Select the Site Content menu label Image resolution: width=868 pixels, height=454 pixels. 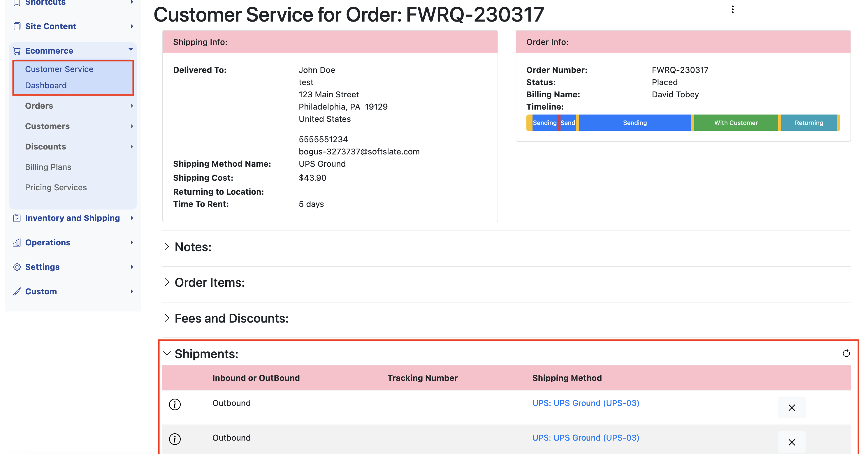point(50,26)
